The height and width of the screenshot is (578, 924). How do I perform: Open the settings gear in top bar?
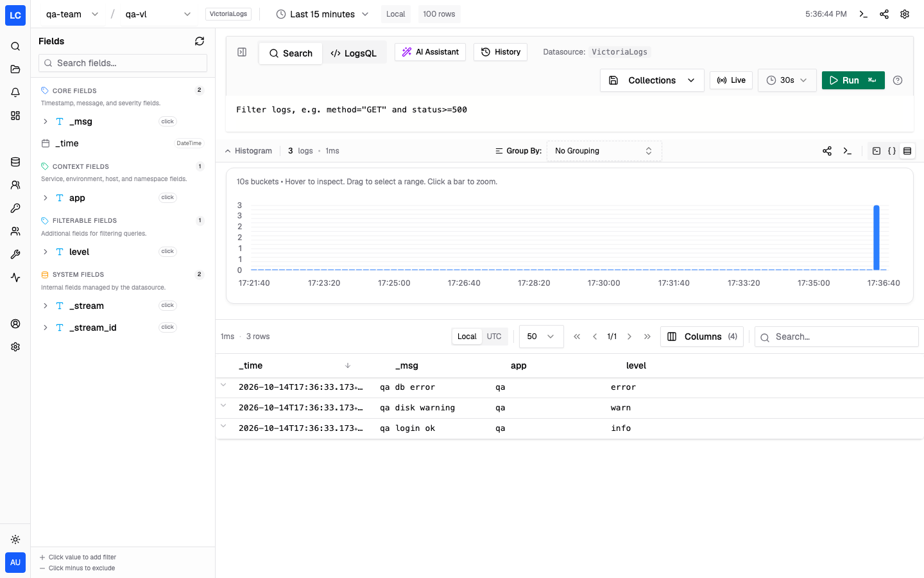click(x=905, y=14)
